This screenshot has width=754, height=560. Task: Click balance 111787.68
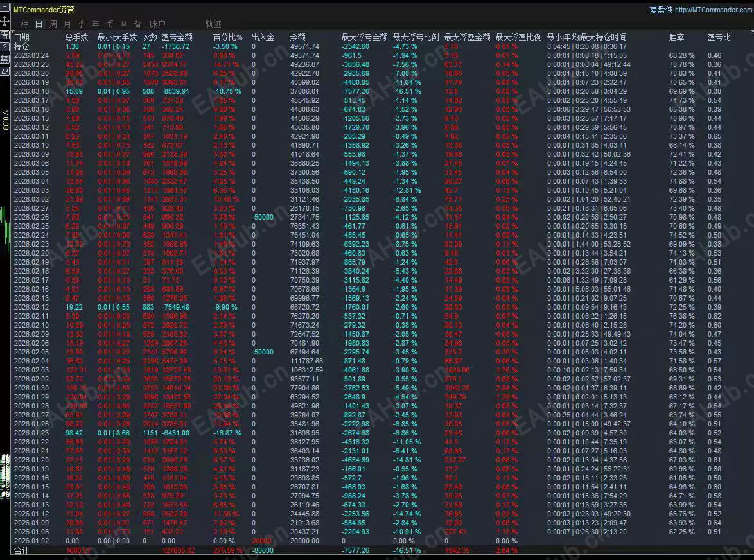tap(307, 361)
